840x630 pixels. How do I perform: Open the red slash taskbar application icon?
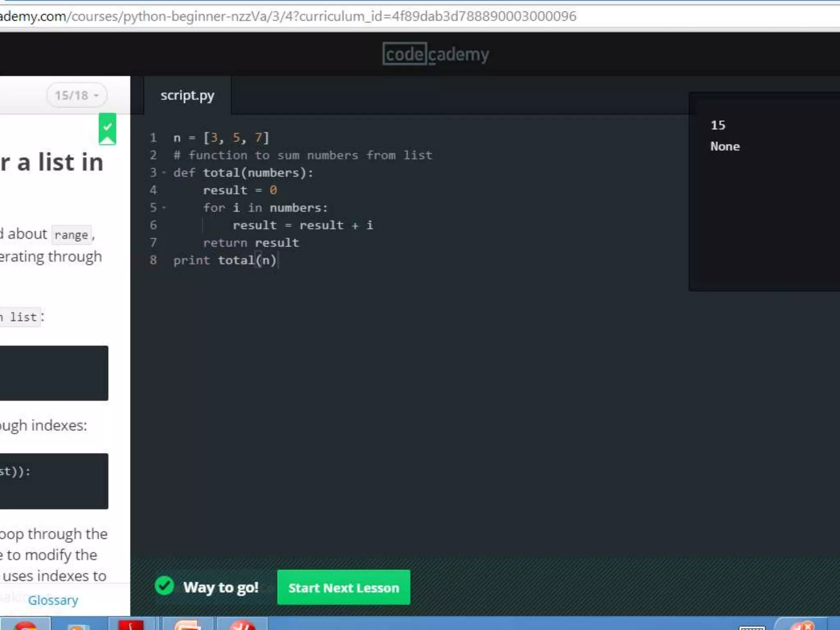(242, 625)
